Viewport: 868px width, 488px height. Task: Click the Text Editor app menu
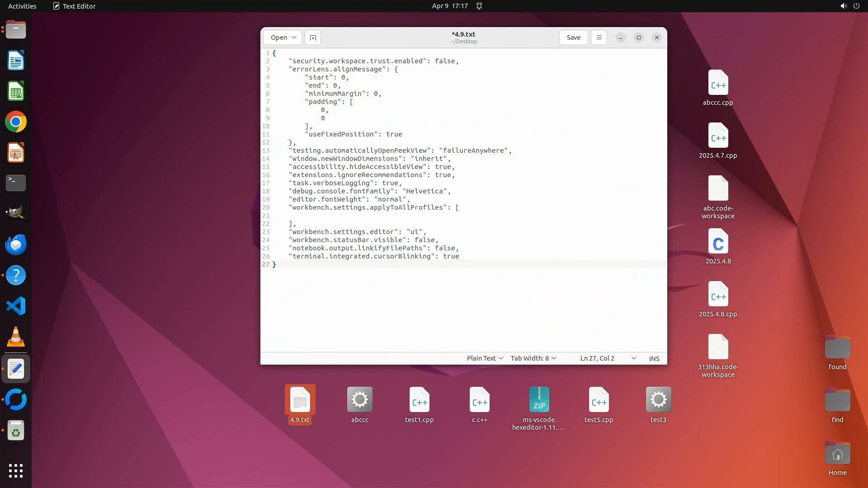pos(75,6)
